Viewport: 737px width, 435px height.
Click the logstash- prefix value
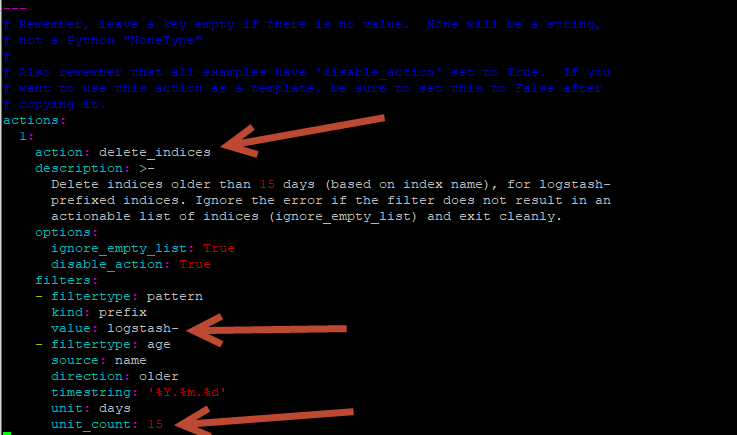143,328
